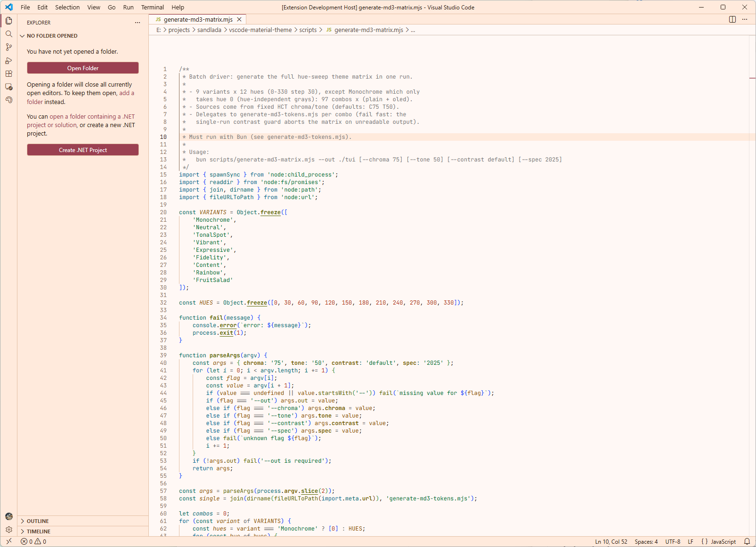Open the 'projects' breadcrumb dropdown
This screenshot has height=547, width=756.
point(179,30)
